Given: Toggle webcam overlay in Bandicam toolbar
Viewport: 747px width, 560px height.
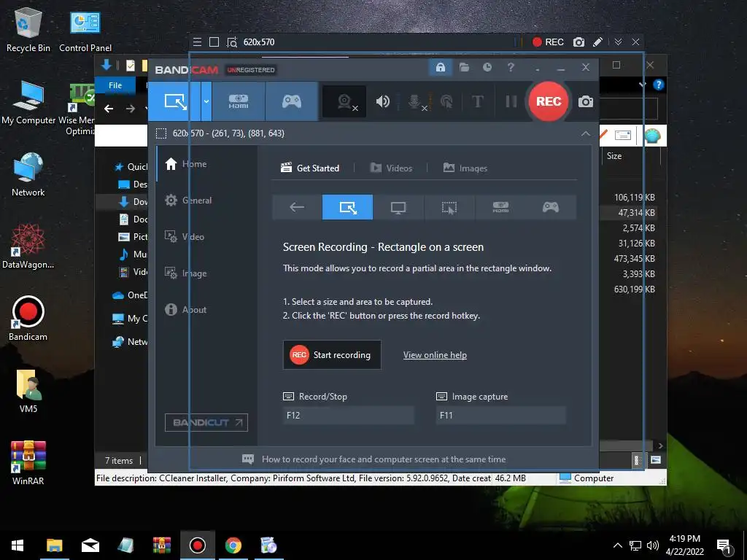Looking at the screenshot, I should pyautogui.click(x=344, y=101).
